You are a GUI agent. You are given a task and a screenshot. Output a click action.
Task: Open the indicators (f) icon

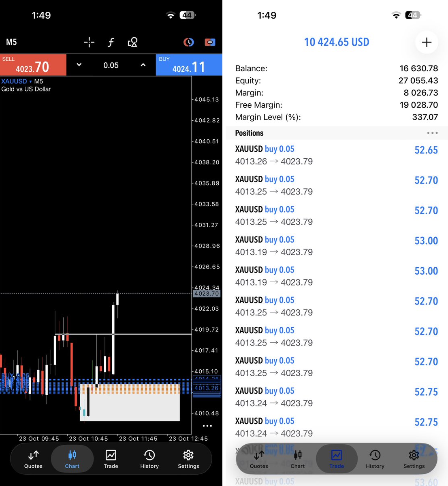(111, 42)
